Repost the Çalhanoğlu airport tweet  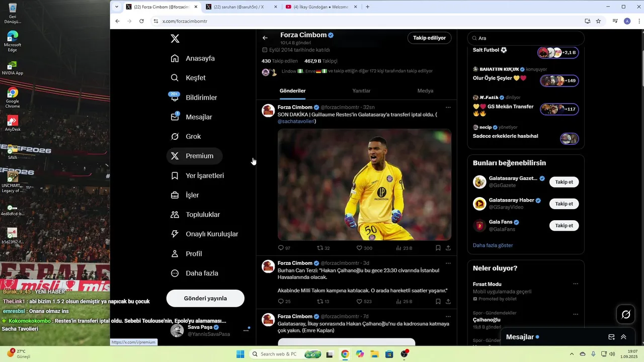(x=323, y=302)
